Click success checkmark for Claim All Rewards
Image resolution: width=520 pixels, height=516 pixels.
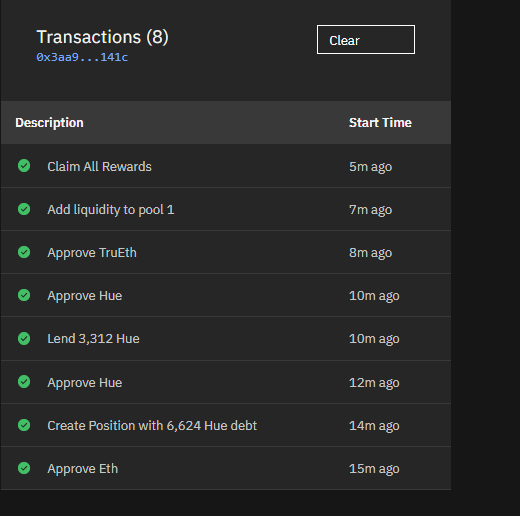click(24, 166)
